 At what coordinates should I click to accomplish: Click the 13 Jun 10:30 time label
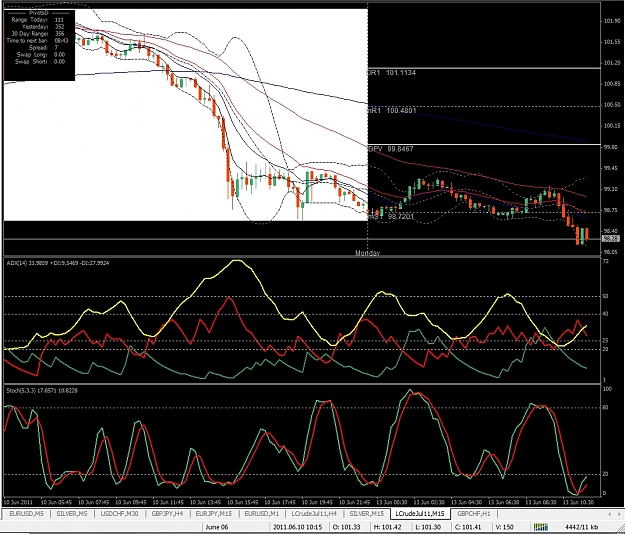579,502
